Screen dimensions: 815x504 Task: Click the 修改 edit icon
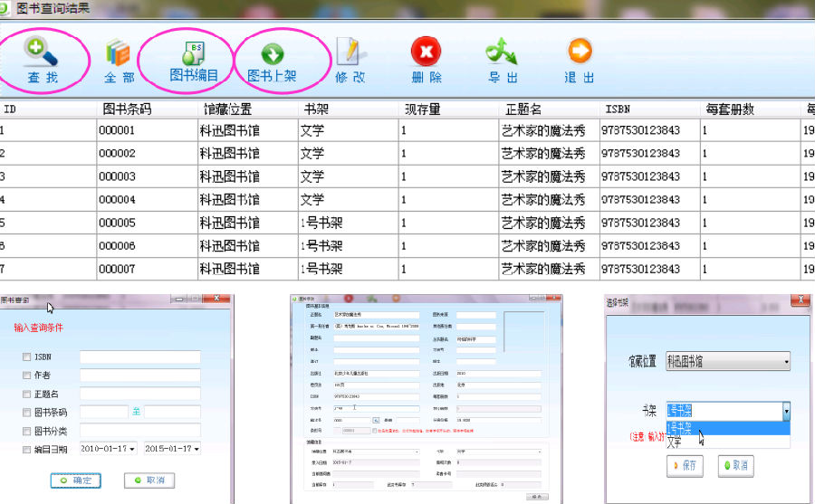point(350,61)
